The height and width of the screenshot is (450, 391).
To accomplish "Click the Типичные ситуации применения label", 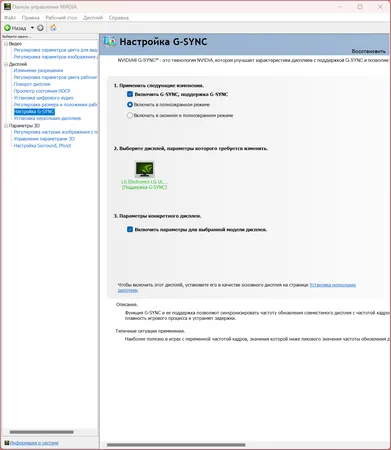I will click(150, 331).
